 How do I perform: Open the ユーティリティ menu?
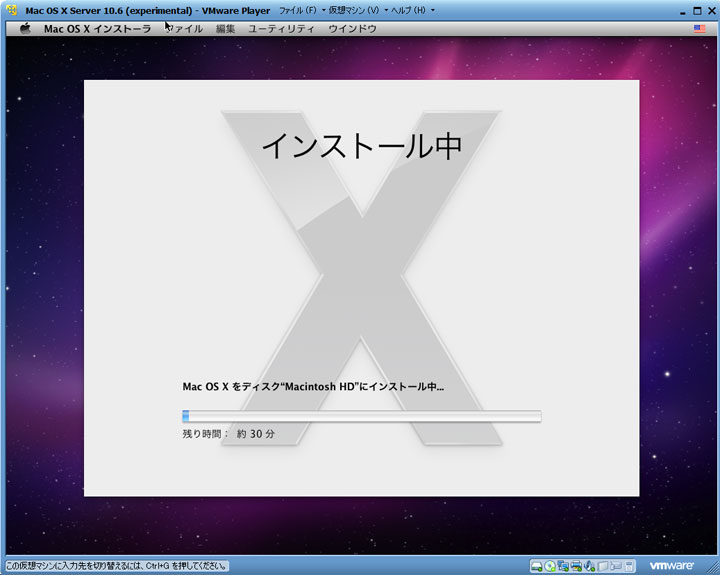tap(281, 29)
